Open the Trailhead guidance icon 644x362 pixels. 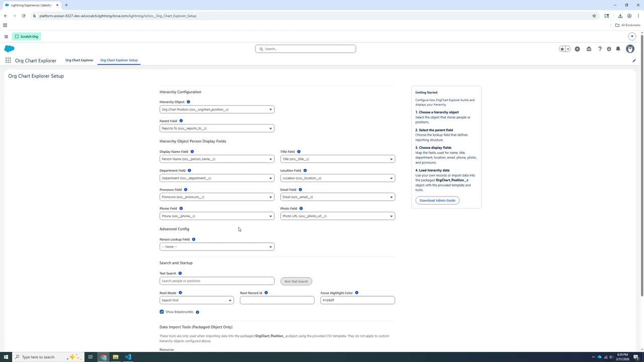(589, 49)
